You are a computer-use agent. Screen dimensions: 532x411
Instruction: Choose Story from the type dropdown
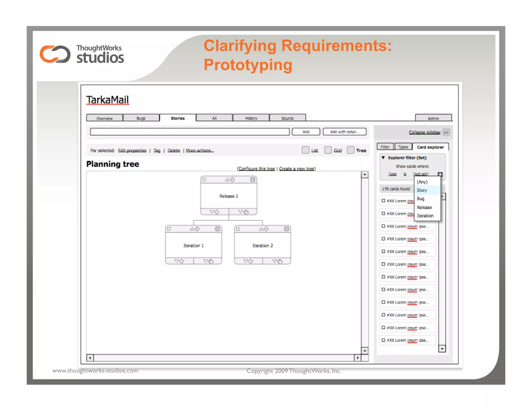[x=427, y=190]
